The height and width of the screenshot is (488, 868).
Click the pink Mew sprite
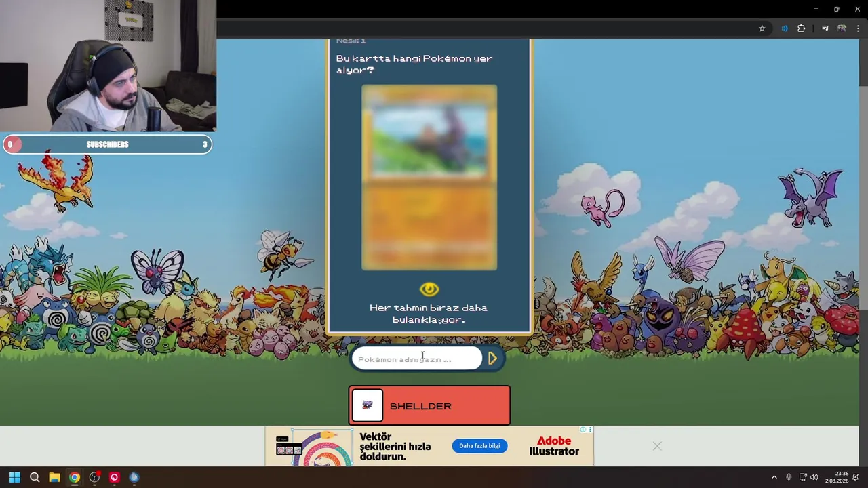click(603, 207)
